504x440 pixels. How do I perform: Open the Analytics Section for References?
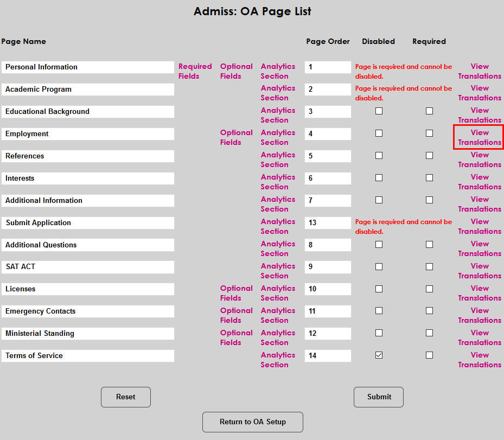coord(278,160)
